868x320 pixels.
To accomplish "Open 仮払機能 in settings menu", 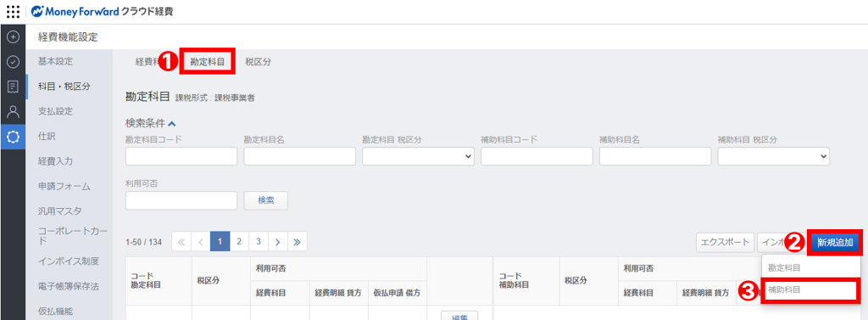I will pos(55,312).
